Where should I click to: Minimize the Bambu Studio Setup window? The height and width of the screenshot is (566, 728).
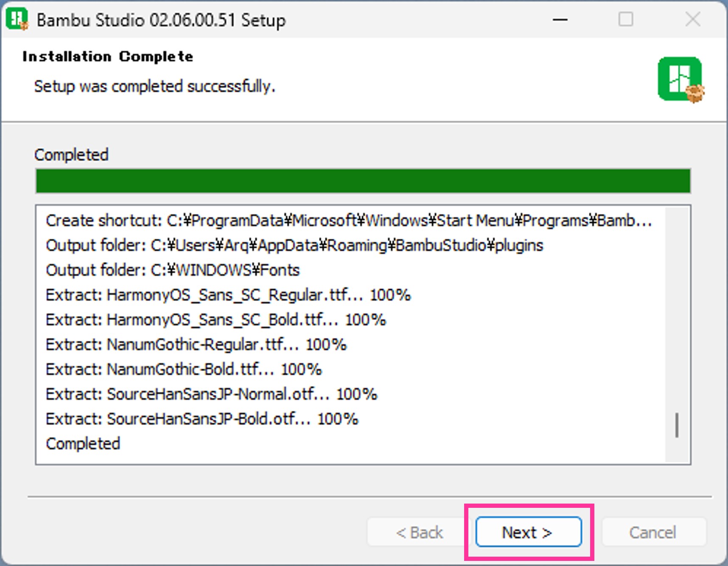(x=560, y=20)
